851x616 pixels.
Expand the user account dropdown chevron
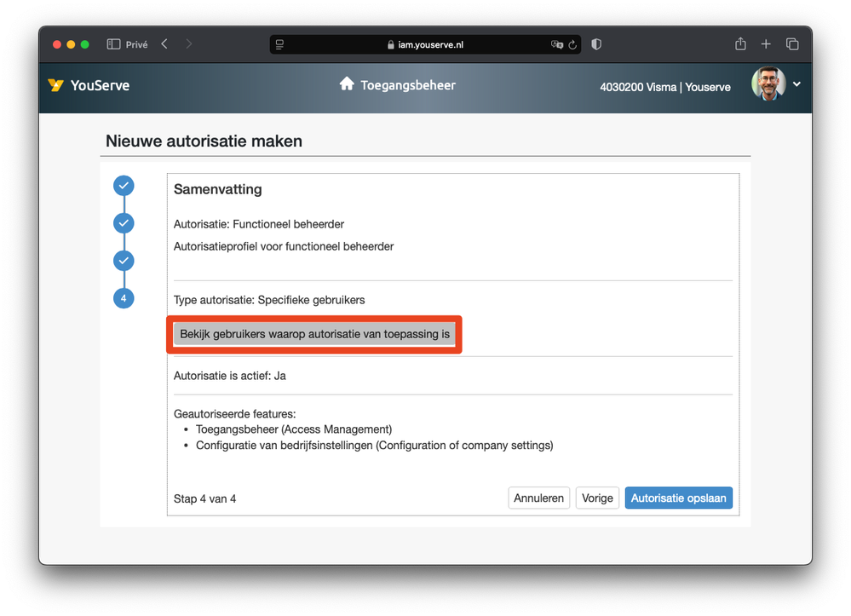tap(796, 84)
